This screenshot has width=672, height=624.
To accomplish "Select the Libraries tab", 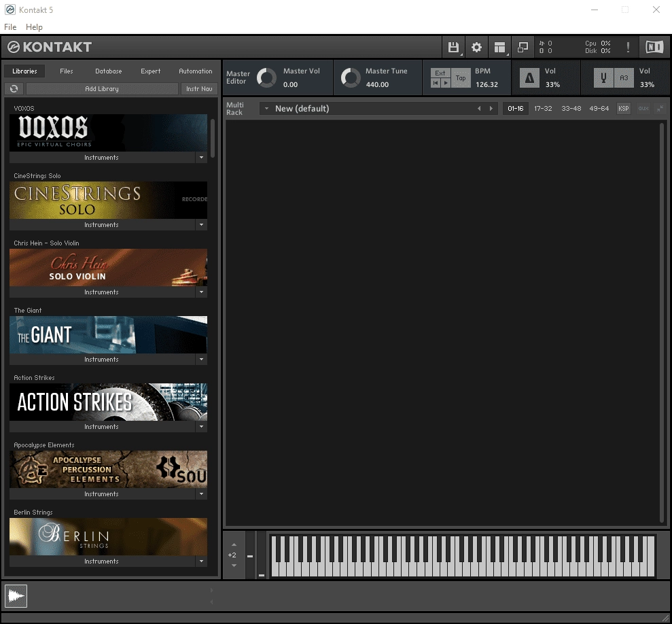I will (24, 71).
